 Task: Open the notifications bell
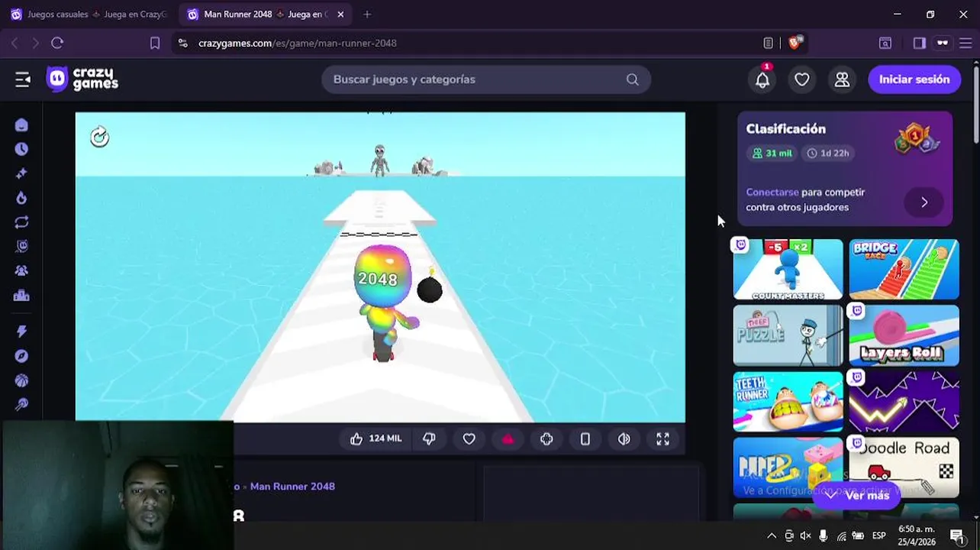pos(762,79)
